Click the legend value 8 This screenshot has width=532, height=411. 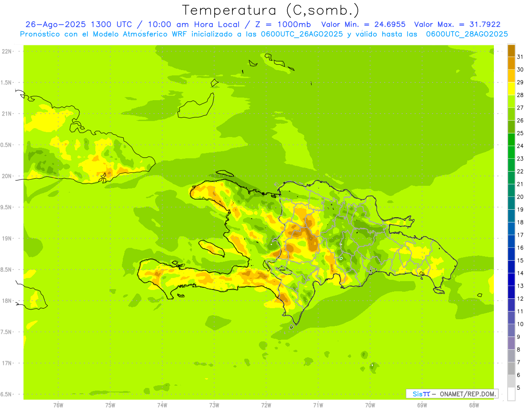click(x=519, y=349)
